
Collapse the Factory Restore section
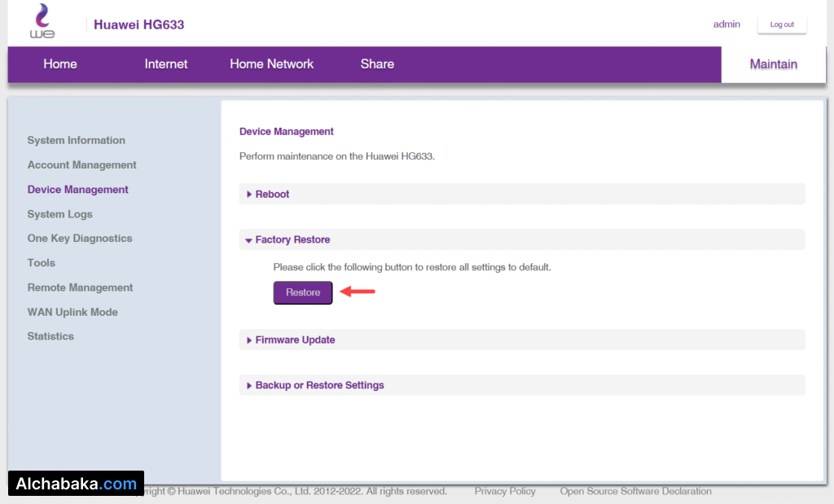click(292, 240)
